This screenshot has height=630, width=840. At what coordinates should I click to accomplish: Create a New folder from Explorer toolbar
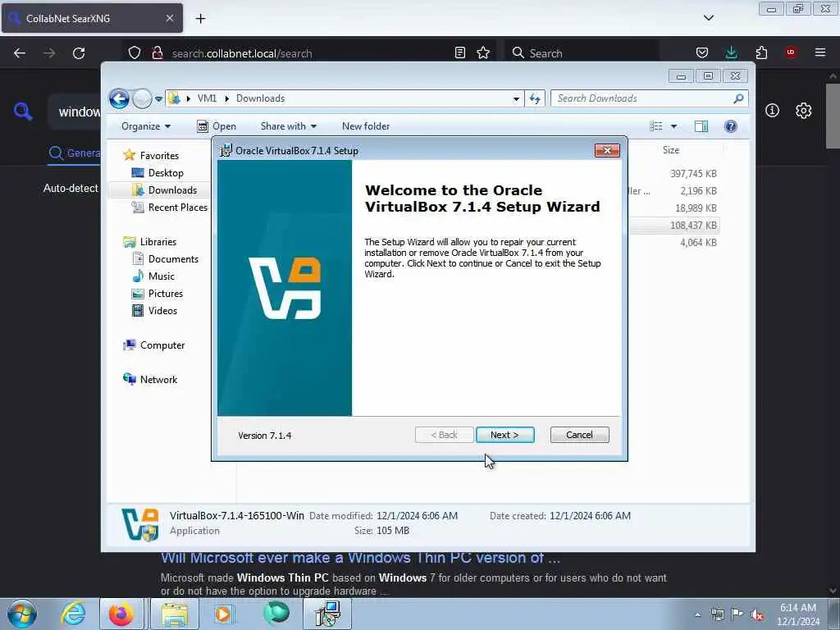(366, 126)
